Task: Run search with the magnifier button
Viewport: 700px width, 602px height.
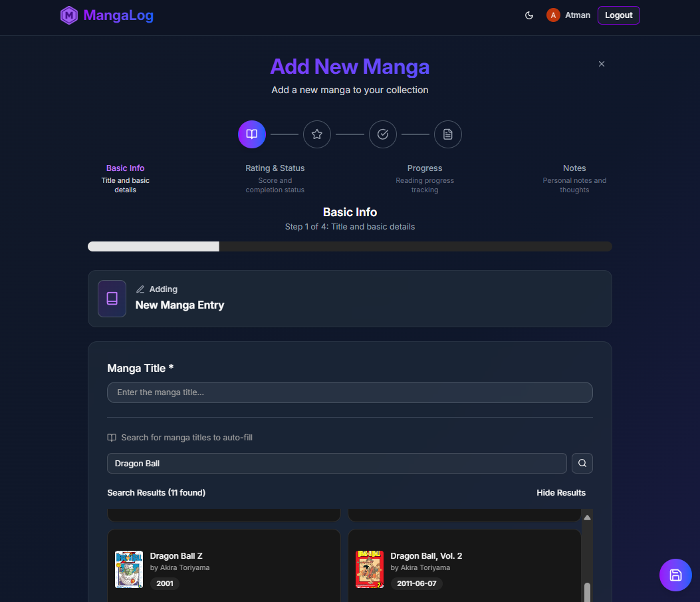Action: tap(582, 463)
